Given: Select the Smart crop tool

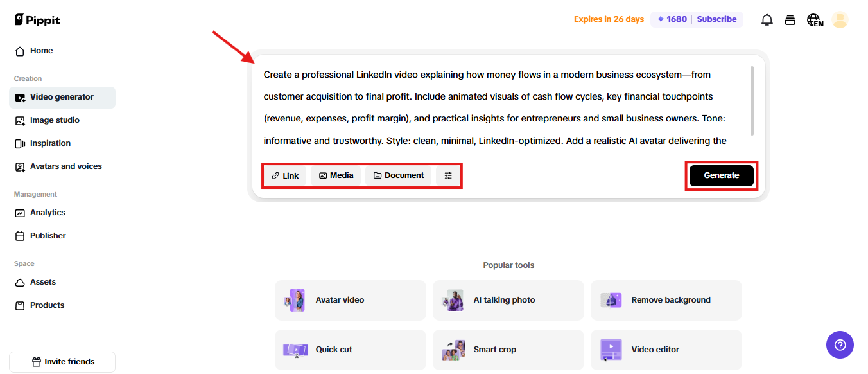Looking at the screenshot, I should pos(508,350).
